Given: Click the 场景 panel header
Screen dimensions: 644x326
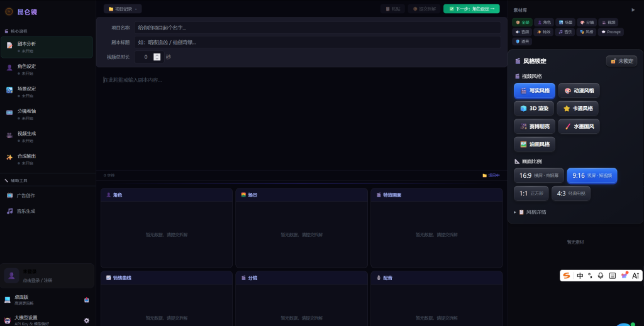Looking at the screenshot, I should (301, 195).
